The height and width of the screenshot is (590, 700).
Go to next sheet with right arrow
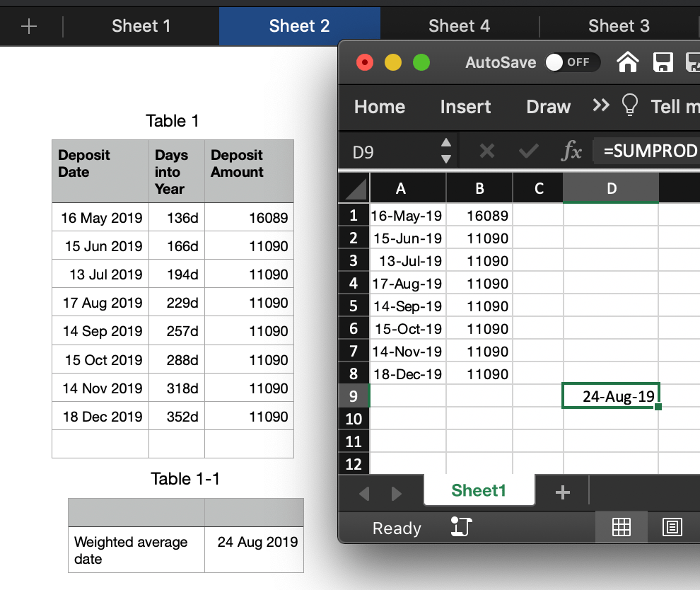pyautogui.click(x=396, y=494)
